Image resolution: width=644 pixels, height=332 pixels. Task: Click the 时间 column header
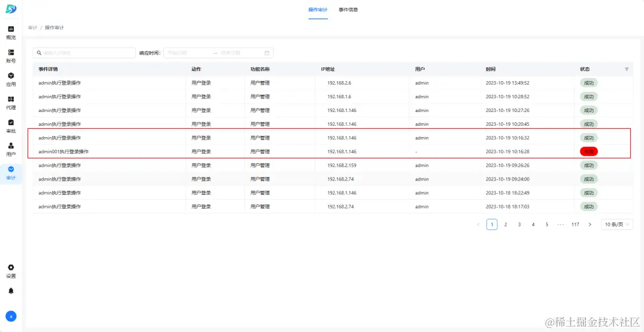[490, 69]
